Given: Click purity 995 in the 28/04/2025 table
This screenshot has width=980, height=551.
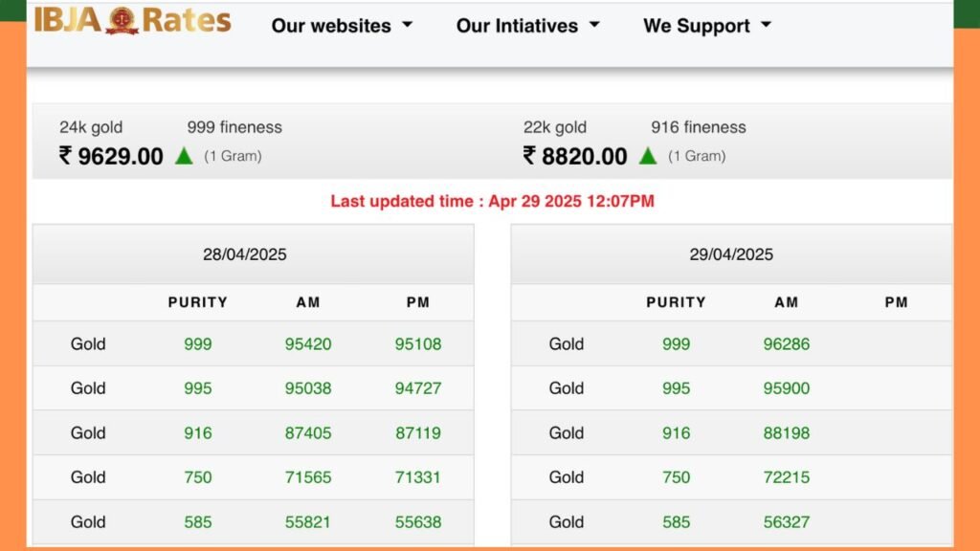Looking at the screenshot, I should pyautogui.click(x=197, y=388).
